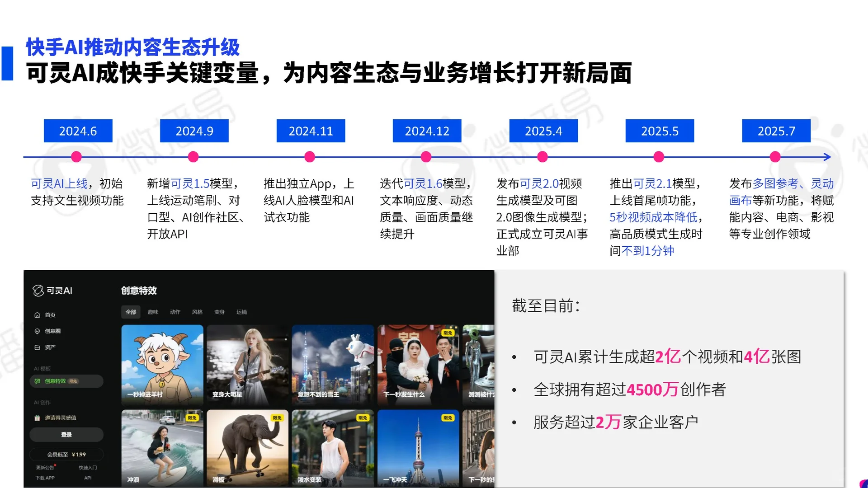Click the 快手AI推动内容生态升级 title
The image size is (868, 488).
133,47
